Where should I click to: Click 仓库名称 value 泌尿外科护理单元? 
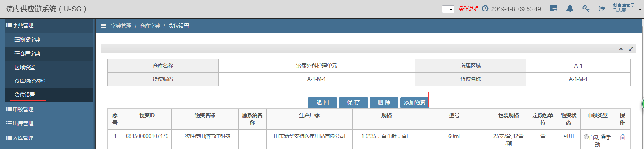pos(317,66)
